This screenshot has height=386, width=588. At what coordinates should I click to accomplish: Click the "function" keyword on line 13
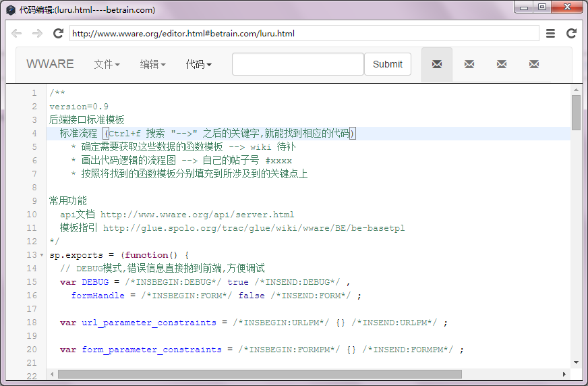[x=146, y=255]
